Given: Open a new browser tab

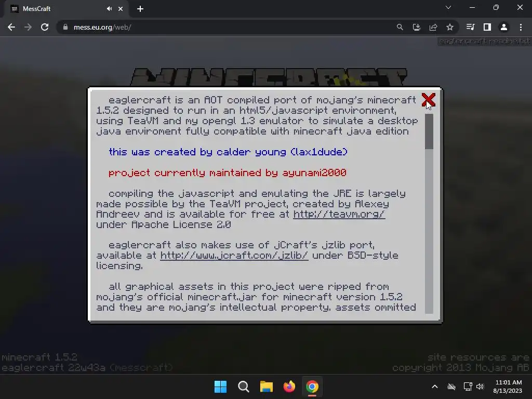Looking at the screenshot, I should click(140, 9).
